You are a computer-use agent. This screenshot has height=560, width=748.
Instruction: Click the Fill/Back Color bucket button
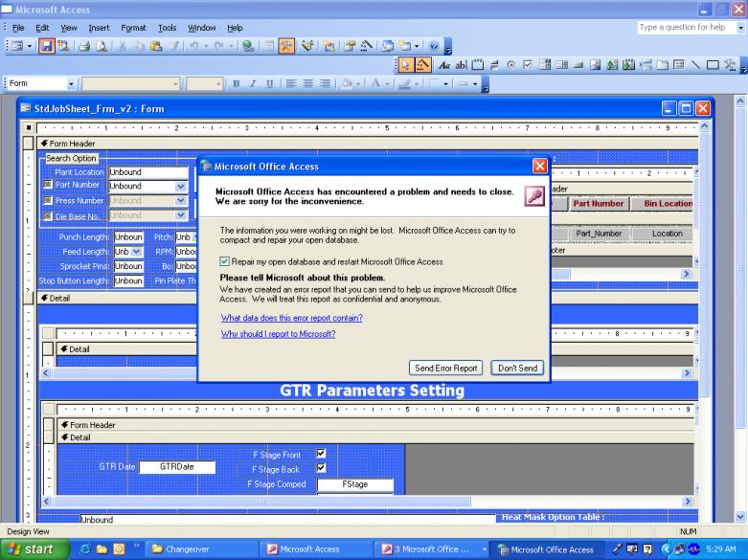point(347,84)
